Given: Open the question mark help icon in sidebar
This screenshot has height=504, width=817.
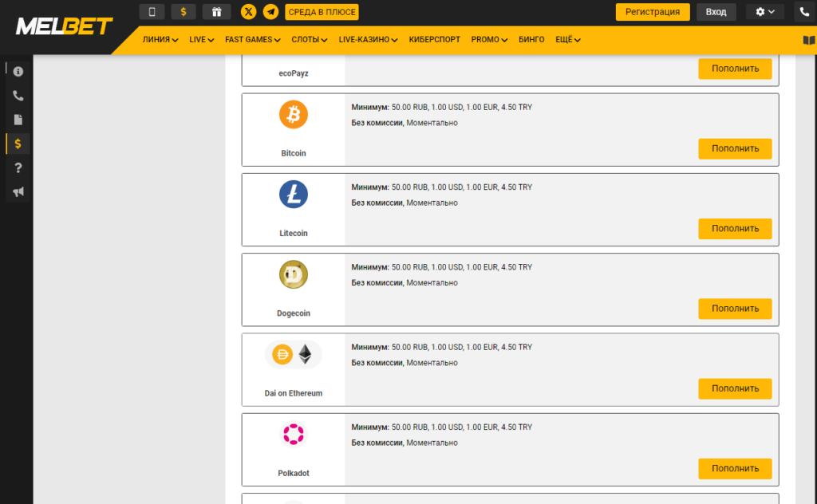Looking at the screenshot, I should (18, 167).
